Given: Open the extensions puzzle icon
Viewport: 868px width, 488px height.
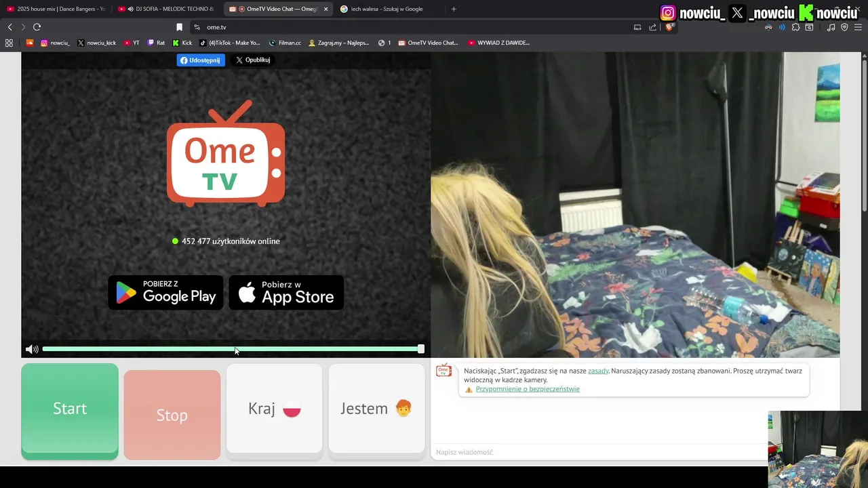Looking at the screenshot, I should click(x=795, y=27).
